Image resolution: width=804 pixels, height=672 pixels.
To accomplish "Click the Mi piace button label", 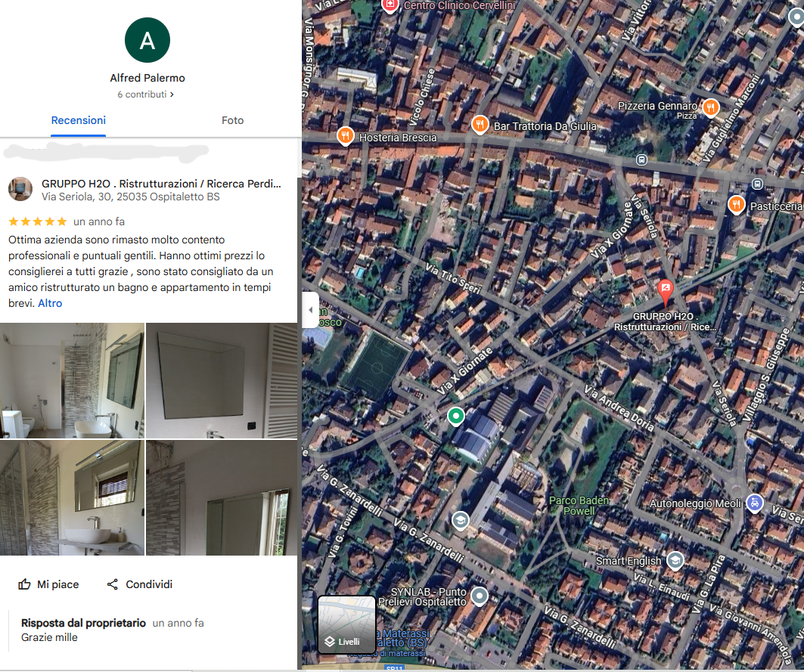I will pos(58,584).
